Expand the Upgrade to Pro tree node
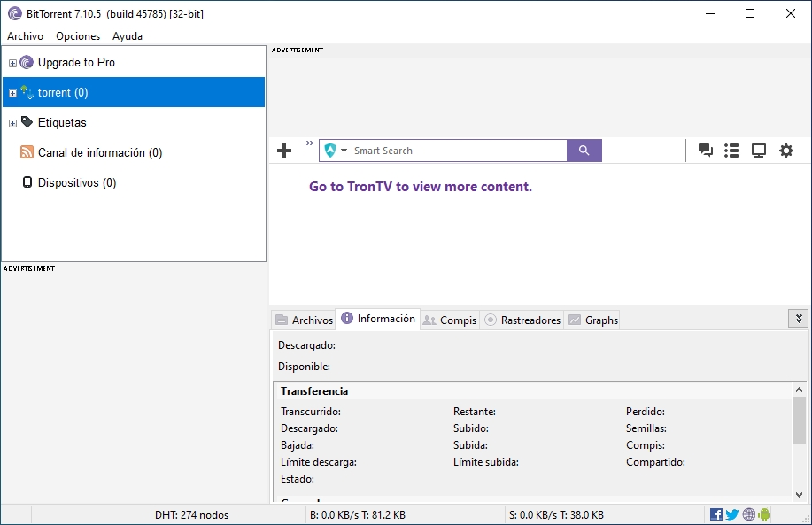Screen dimensions: 812x525 pyautogui.click(x=13, y=63)
